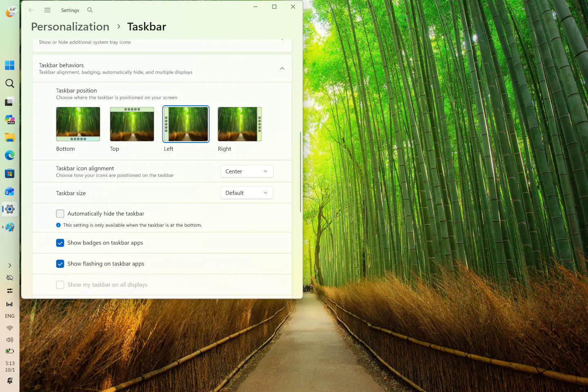The width and height of the screenshot is (588, 392).
Task: Click the Wi-Fi network tray icon
Action: point(10,328)
